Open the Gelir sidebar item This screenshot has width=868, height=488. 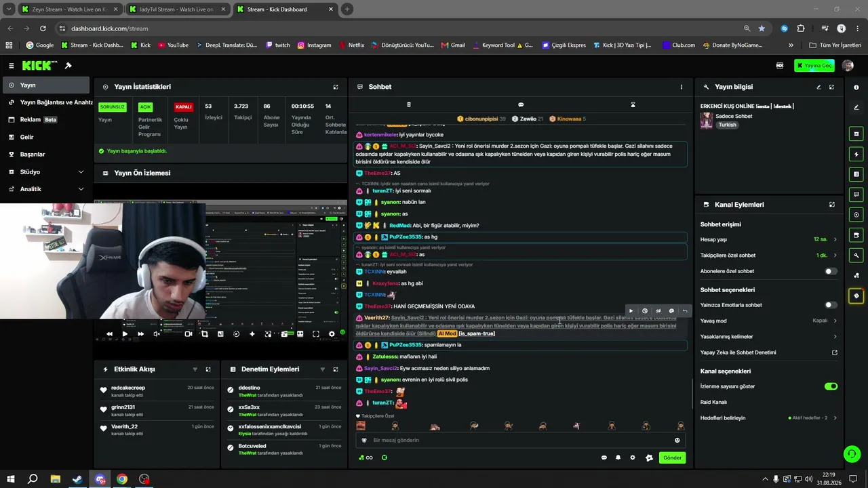pyautogui.click(x=45, y=137)
